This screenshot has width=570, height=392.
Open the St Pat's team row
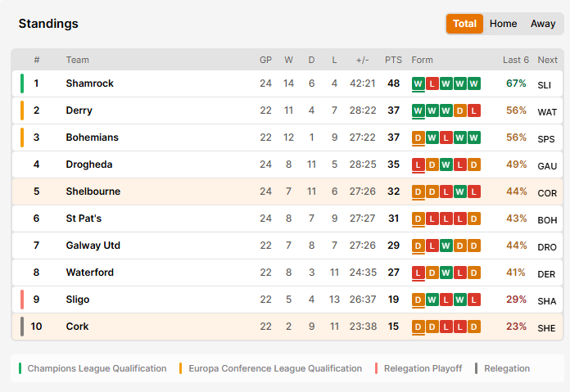287,219
